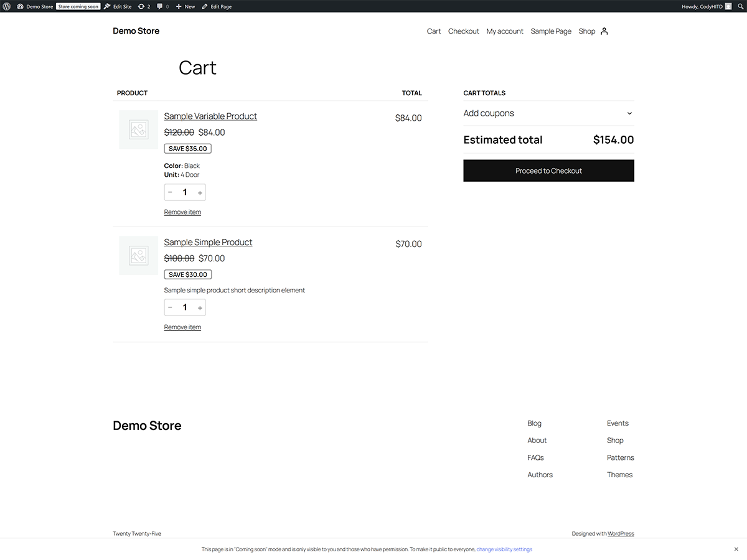Open My account from the navigation

pos(505,31)
